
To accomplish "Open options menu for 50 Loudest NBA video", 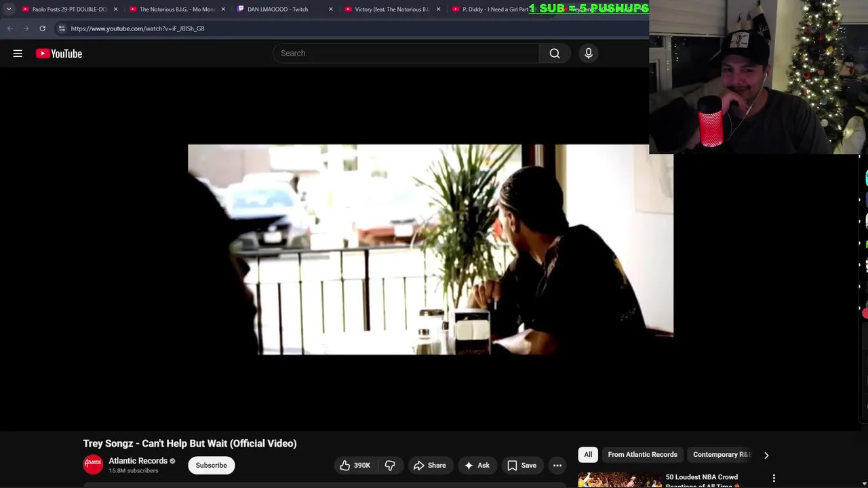I will click(x=774, y=479).
